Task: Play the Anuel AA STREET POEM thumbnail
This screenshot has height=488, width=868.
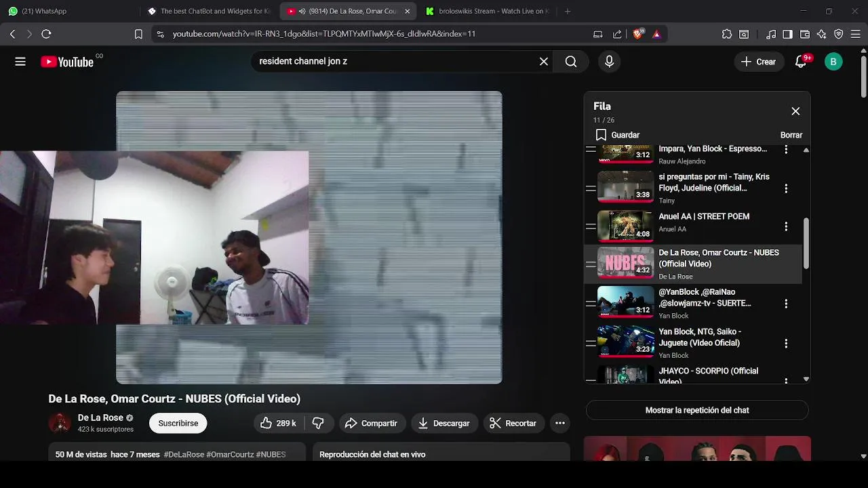Action: [625, 226]
